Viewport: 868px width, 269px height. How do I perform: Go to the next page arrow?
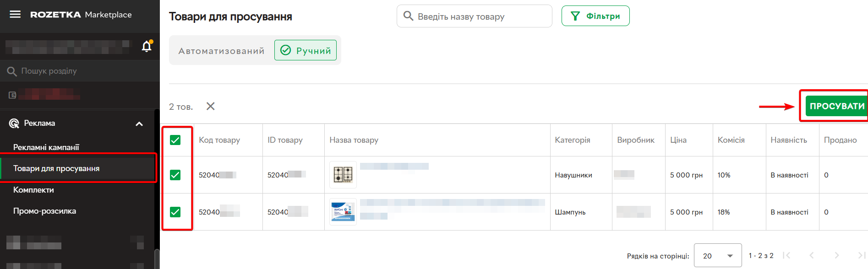click(x=836, y=255)
